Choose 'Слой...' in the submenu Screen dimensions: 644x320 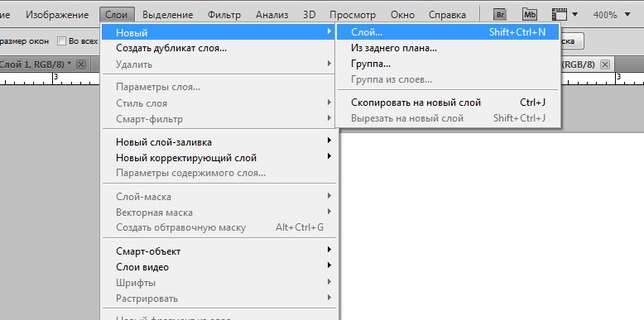447,32
